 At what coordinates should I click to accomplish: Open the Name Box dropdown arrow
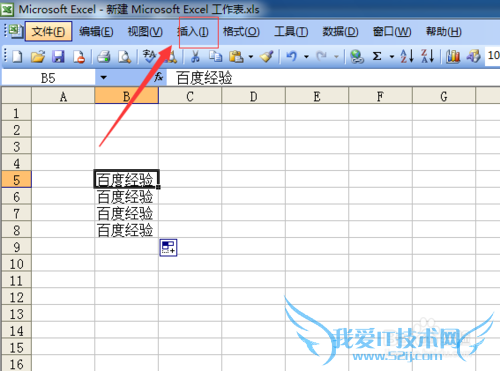[104, 78]
